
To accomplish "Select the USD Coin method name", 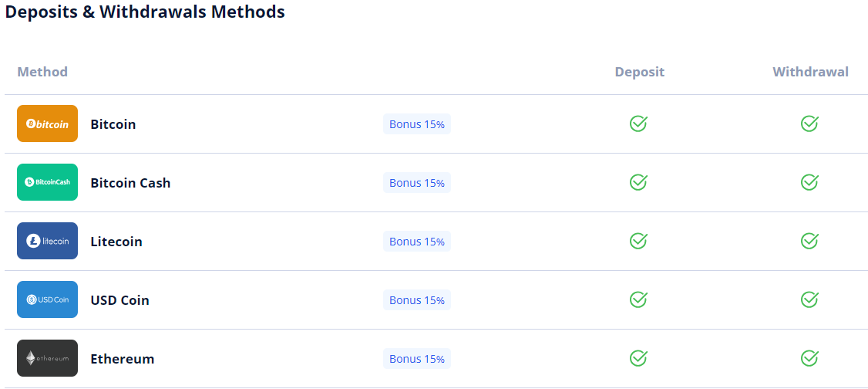I will pyautogui.click(x=120, y=300).
